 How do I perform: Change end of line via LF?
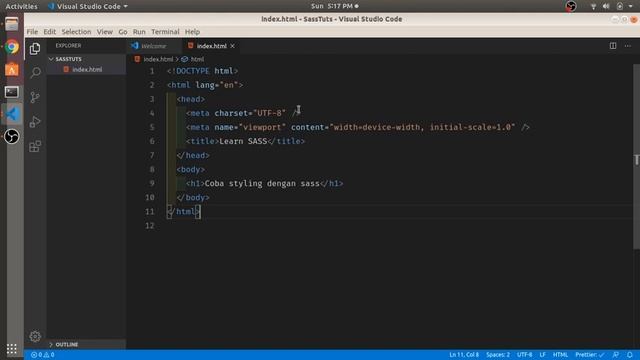542,355
